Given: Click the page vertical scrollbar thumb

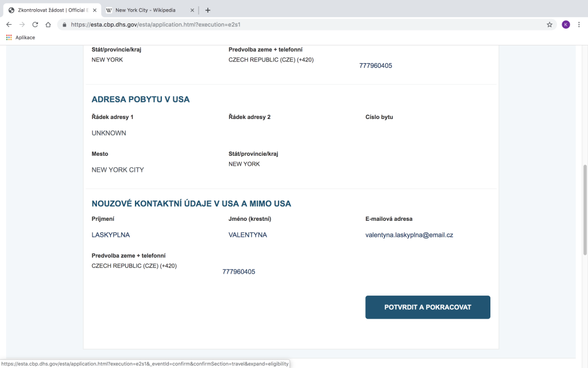Looking at the screenshot, I should coord(585,213).
